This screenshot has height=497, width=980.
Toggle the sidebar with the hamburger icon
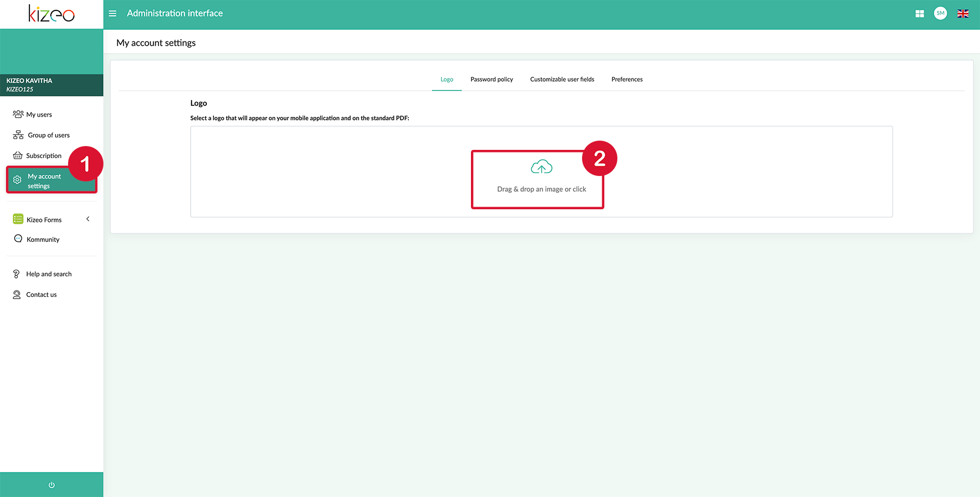pos(112,13)
